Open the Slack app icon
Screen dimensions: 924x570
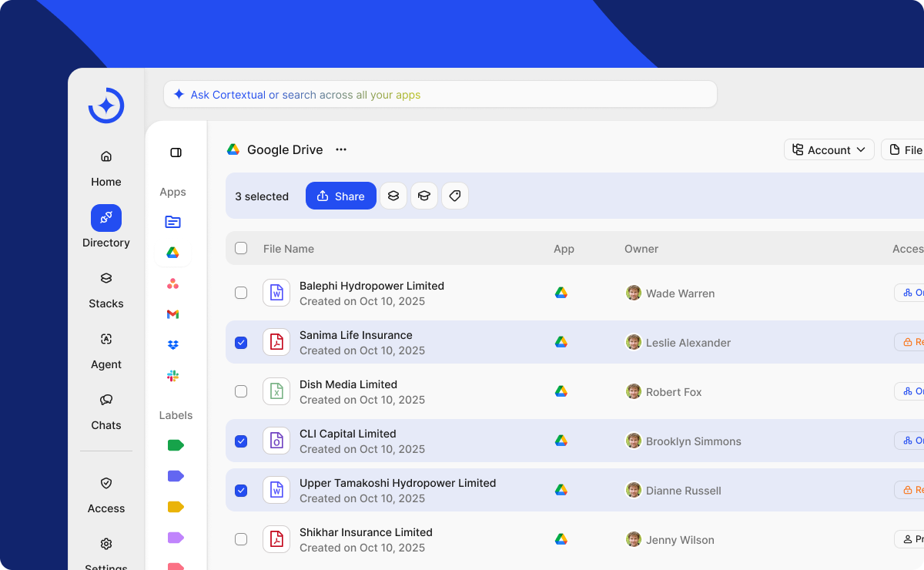coord(172,376)
